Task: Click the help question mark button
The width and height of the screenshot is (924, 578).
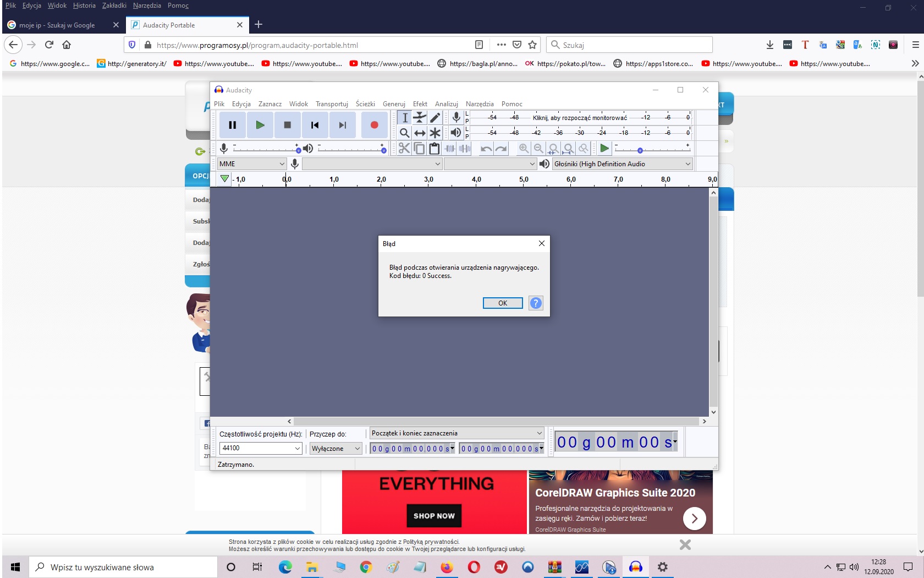Action: coord(536,303)
